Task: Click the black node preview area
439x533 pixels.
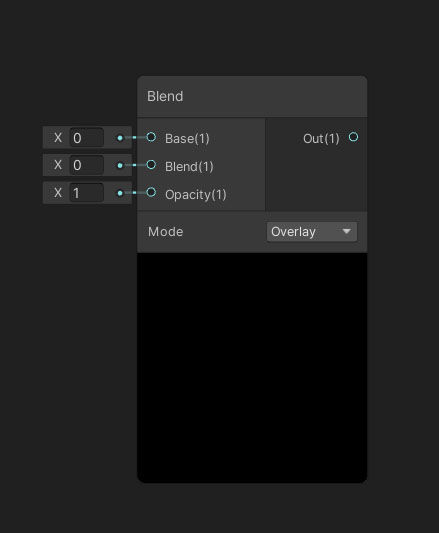Action: tap(252, 367)
